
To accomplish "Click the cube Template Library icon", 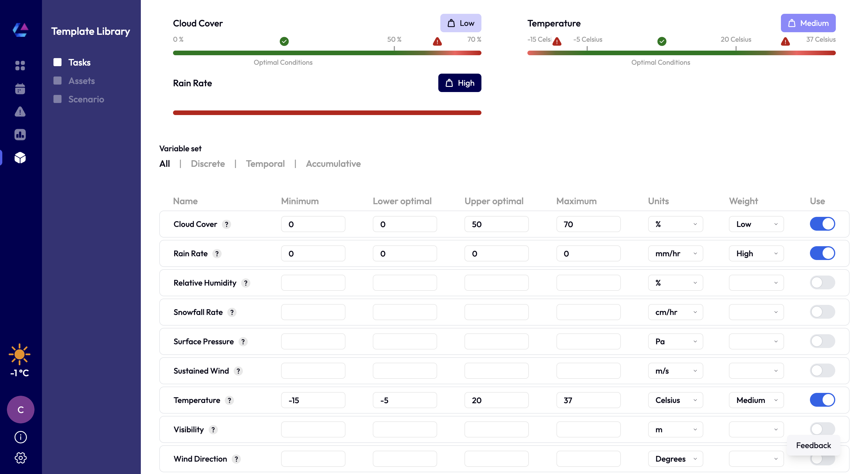I will pyautogui.click(x=20, y=157).
